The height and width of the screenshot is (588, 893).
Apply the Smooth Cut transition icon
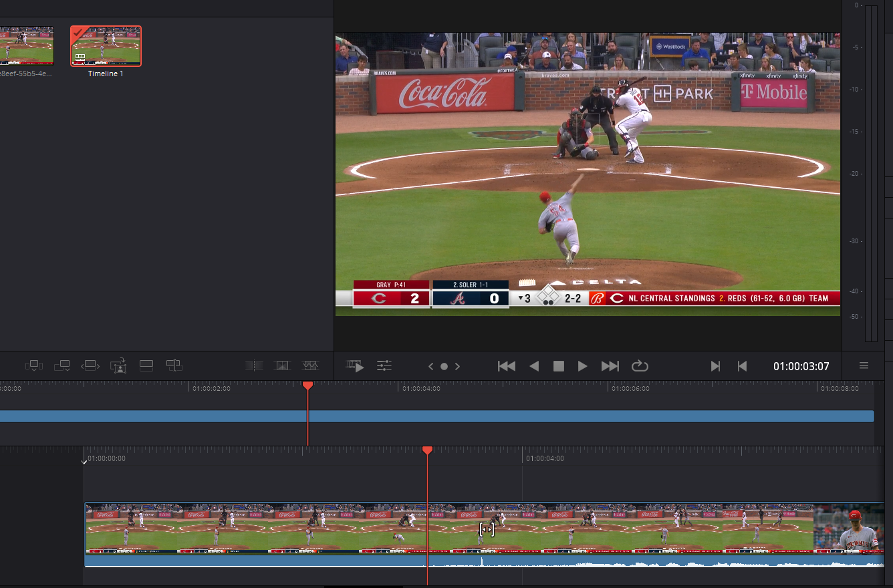[310, 365]
